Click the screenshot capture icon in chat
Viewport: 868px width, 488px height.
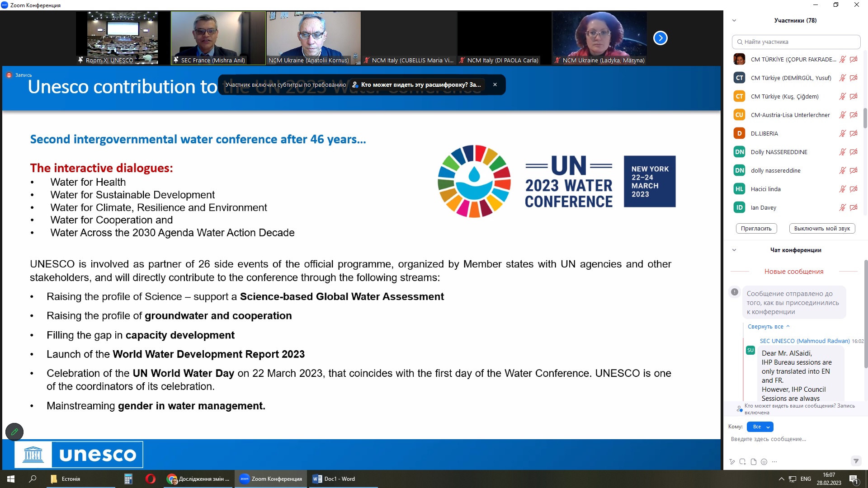[x=743, y=462]
